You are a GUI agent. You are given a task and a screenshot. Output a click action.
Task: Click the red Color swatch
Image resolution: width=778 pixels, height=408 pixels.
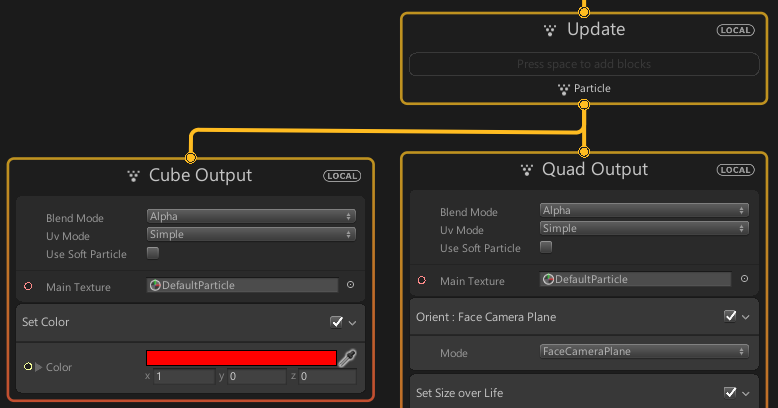[x=241, y=358]
